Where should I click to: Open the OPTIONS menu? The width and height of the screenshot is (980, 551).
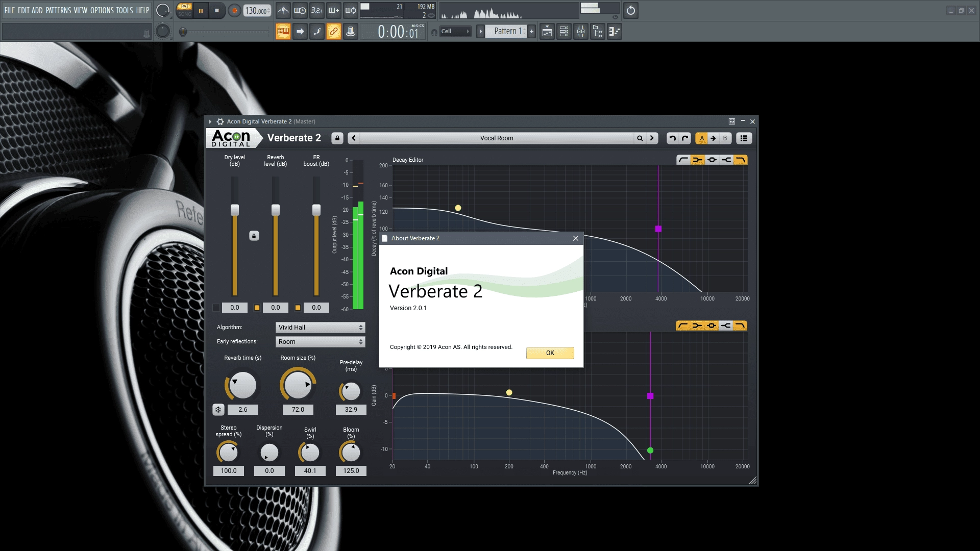click(x=102, y=10)
